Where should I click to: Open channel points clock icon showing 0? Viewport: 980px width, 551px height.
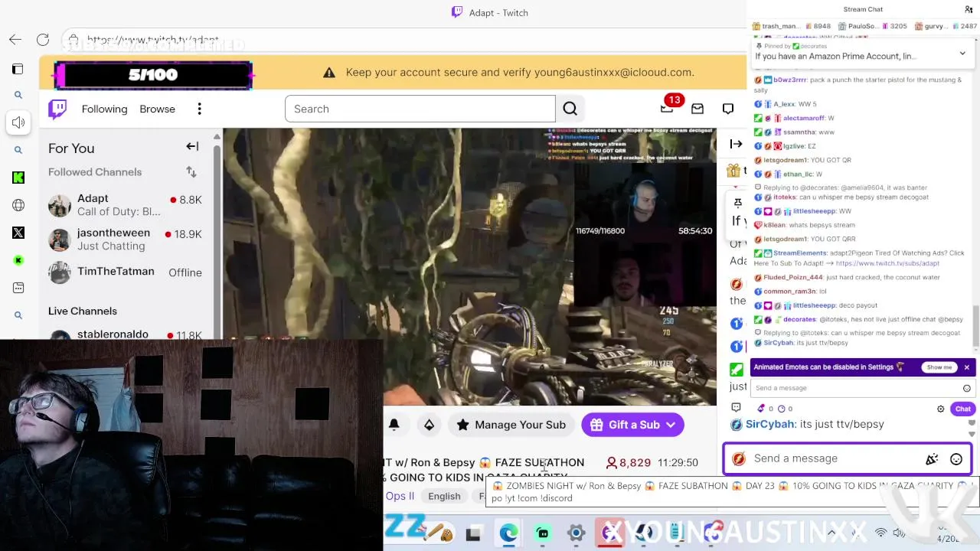point(785,409)
